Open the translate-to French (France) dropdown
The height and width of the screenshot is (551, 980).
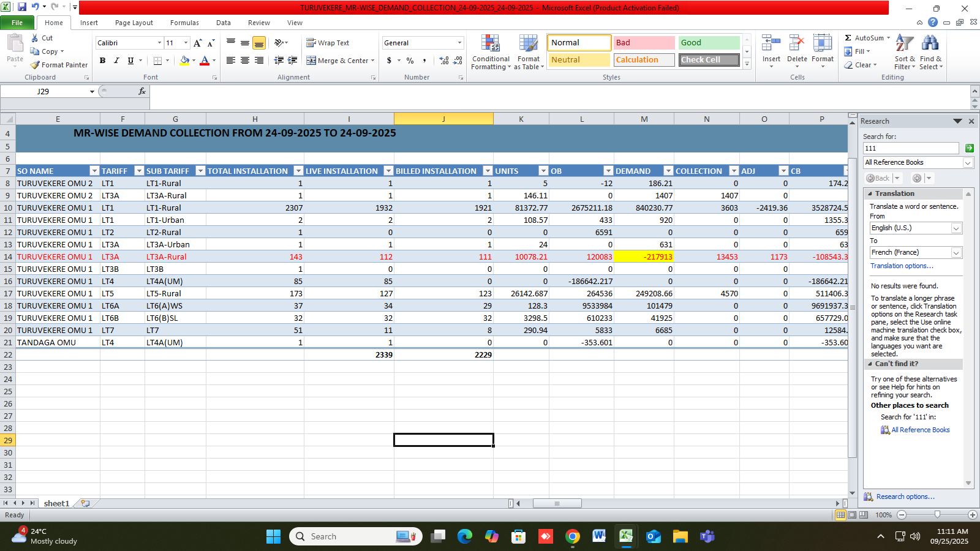click(956, 252)
